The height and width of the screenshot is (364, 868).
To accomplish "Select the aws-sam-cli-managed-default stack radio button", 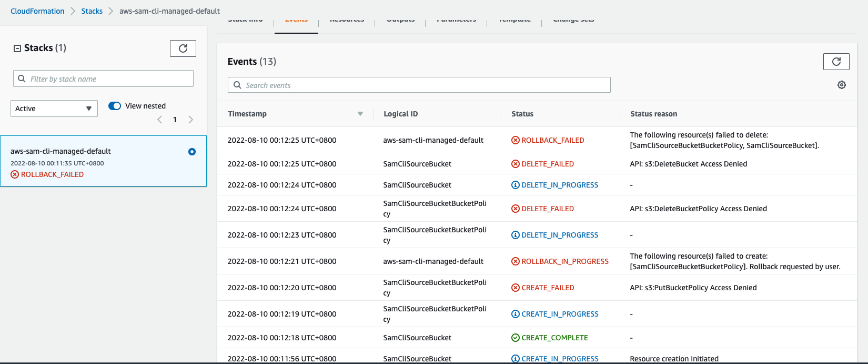I will pos(192,152).
